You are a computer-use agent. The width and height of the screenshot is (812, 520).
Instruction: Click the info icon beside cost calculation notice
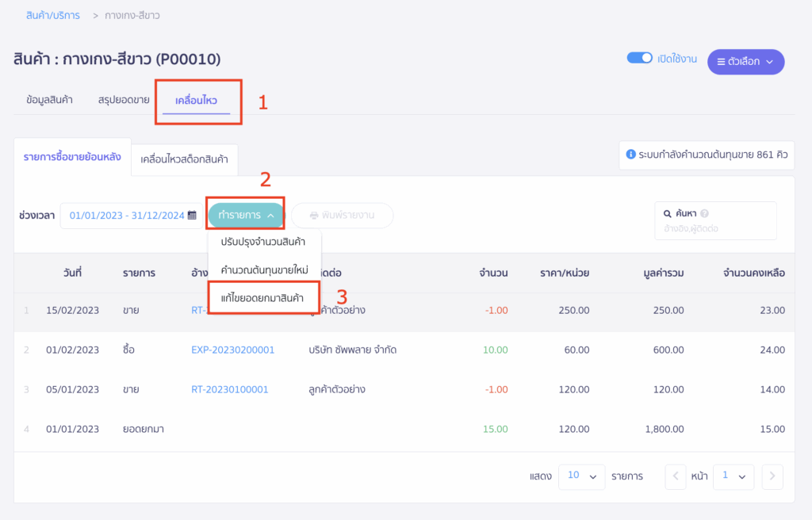click(631, 155)
